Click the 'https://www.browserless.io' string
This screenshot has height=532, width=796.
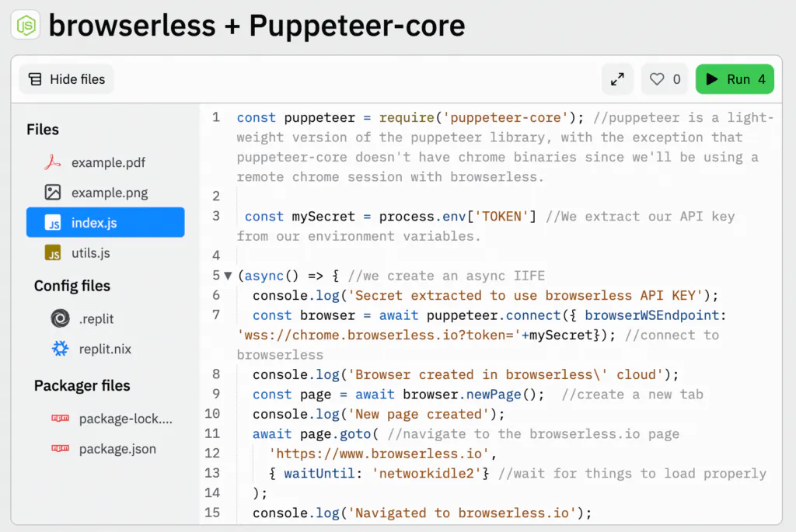(x=379, y=454)
